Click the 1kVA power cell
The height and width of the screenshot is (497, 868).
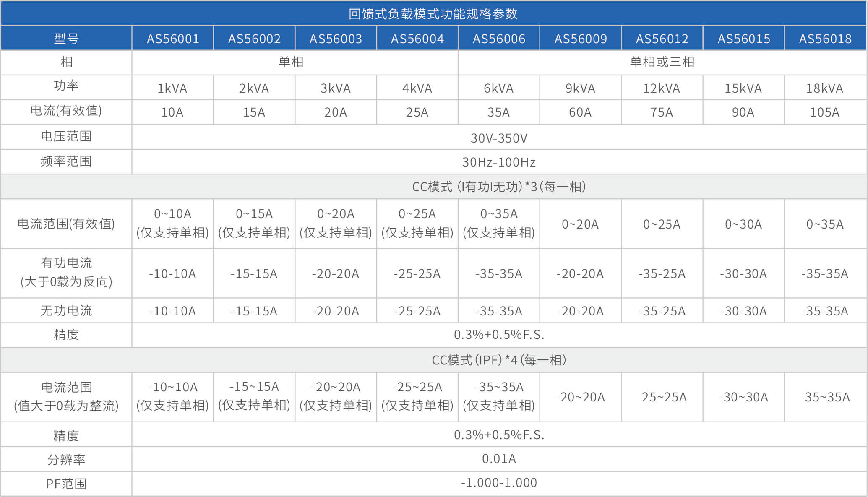click(172, 88)
